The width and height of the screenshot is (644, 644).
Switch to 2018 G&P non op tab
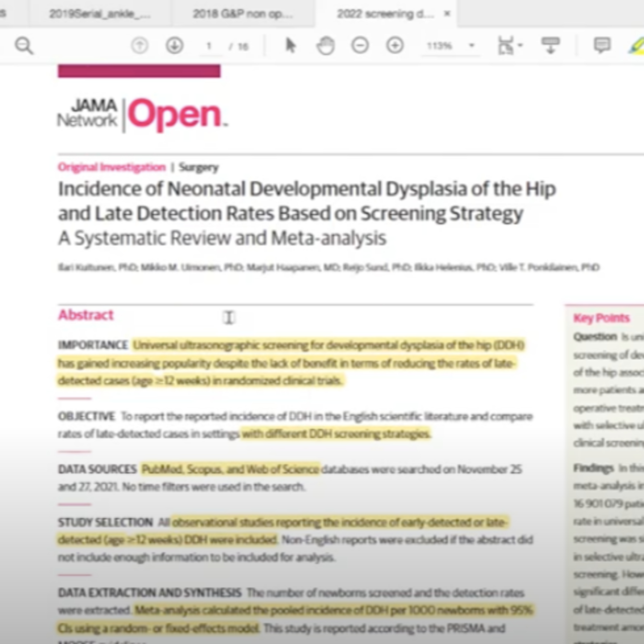(x=243, y=14)
